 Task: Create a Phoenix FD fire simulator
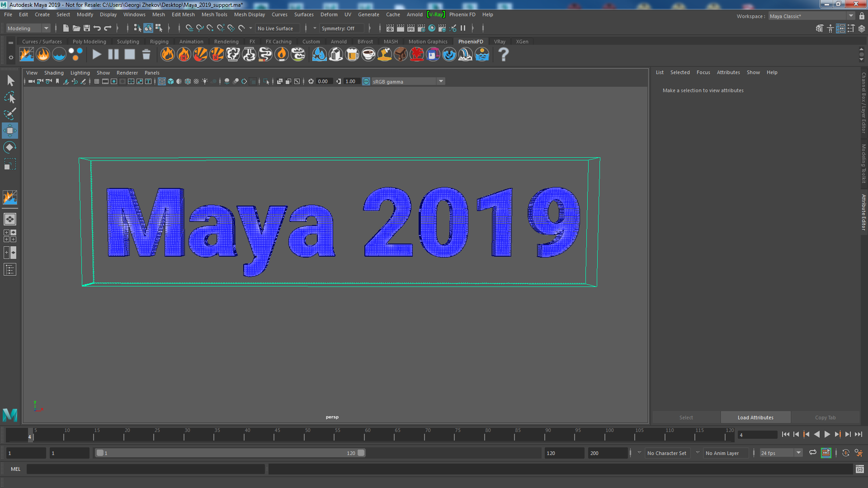[x=43, y=55]
